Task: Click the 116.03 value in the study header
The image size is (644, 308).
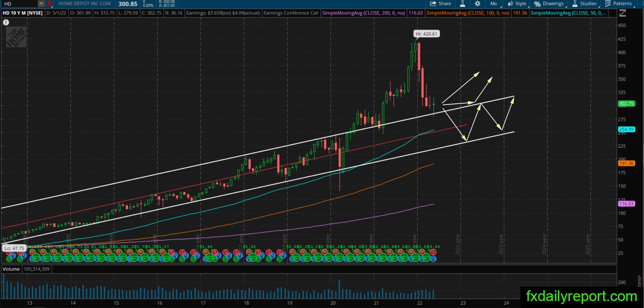Action: tap(415, 13)
